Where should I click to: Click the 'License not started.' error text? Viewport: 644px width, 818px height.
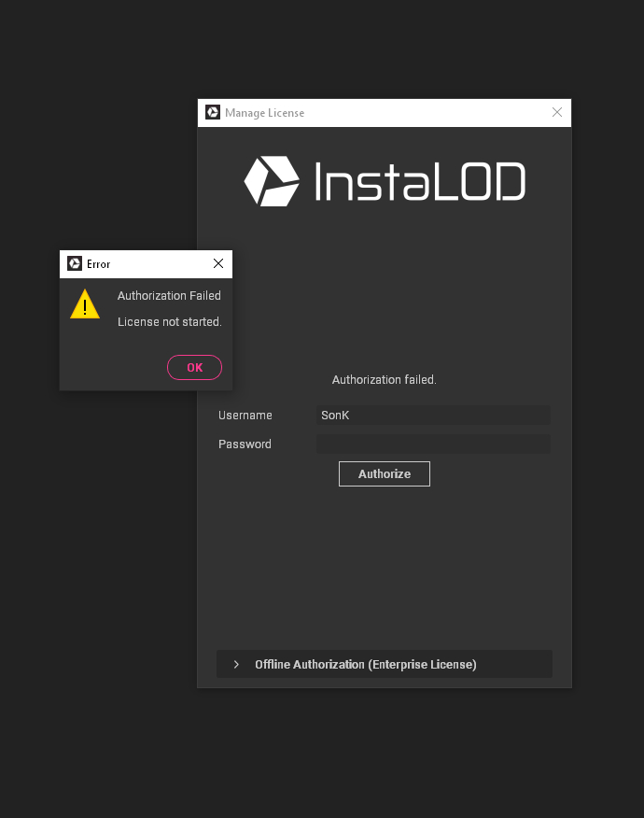point(169,322)
